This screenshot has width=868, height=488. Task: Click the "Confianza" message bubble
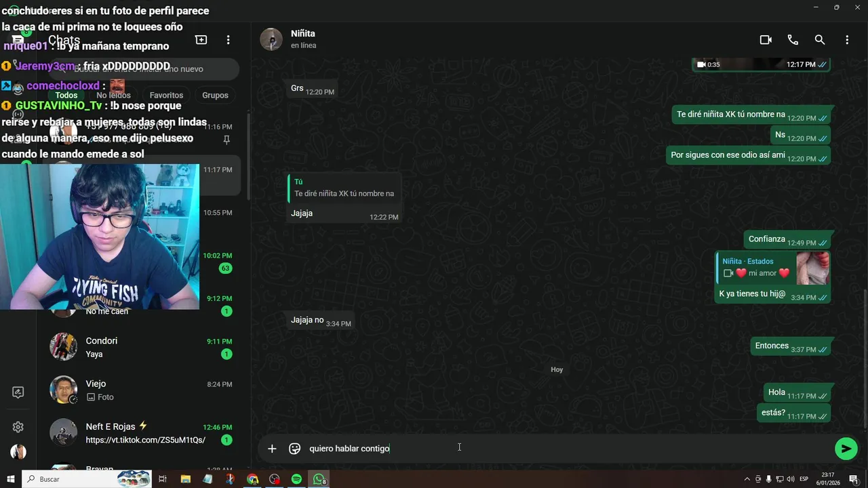tap(787, 239)
